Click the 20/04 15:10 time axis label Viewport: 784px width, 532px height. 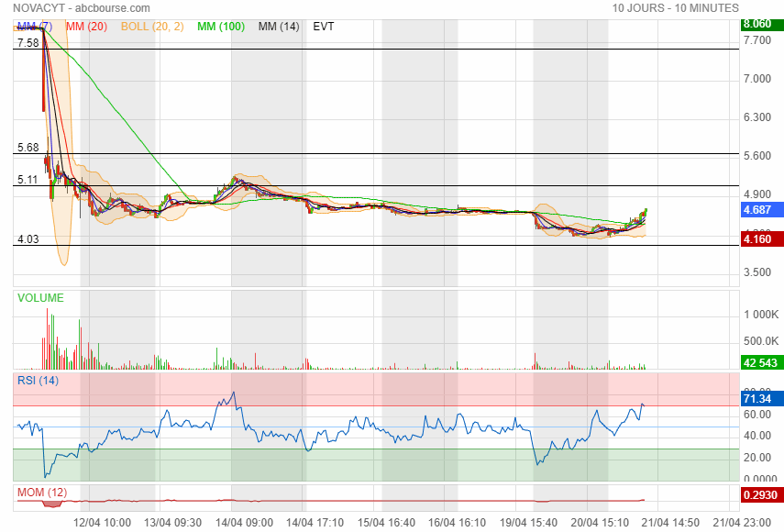coord(600,523)
